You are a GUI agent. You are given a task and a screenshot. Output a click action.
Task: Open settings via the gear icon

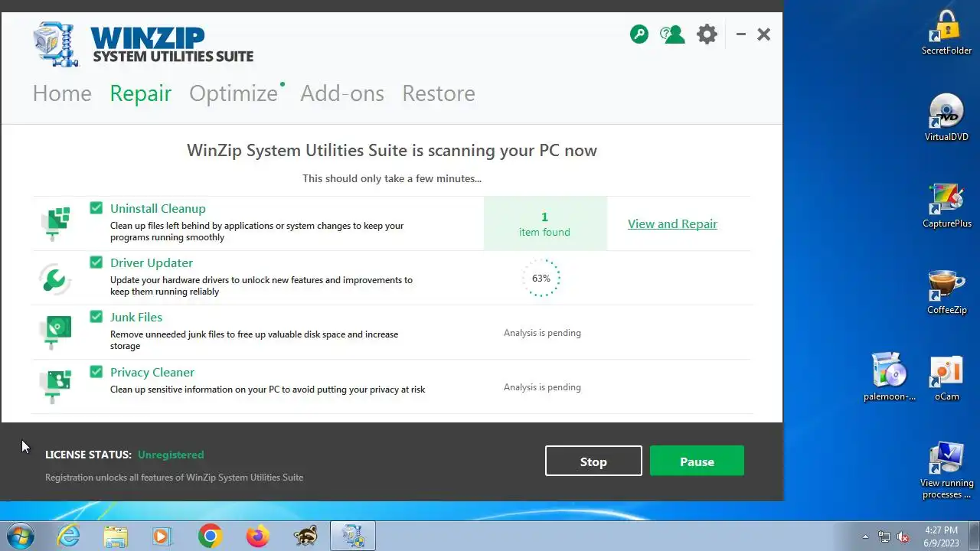point(707,34)
